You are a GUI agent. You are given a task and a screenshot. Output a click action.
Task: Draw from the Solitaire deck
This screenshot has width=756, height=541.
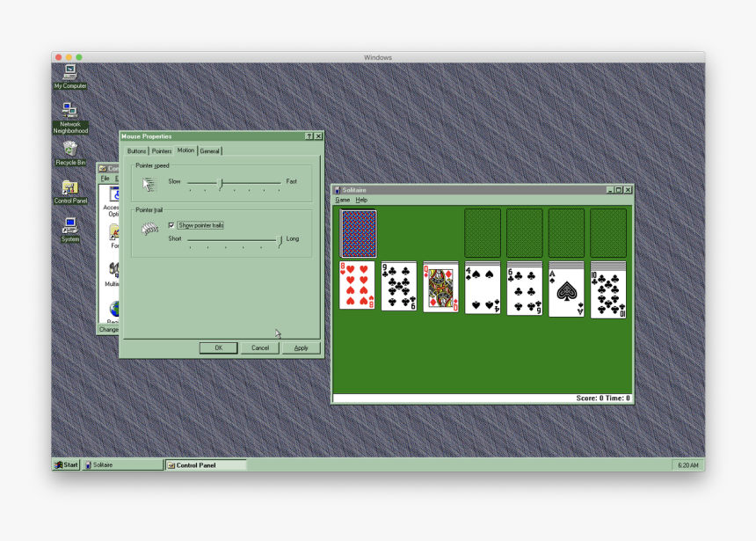coord(359,234)
